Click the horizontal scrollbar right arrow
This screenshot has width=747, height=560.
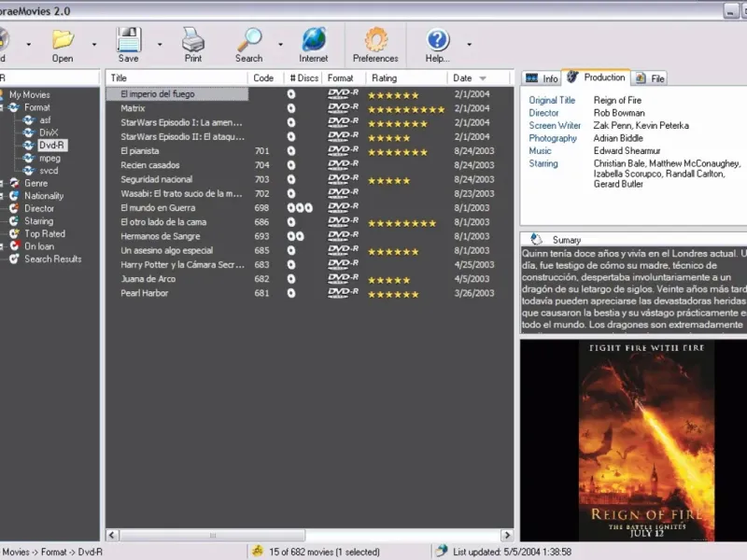pos(507,535)
